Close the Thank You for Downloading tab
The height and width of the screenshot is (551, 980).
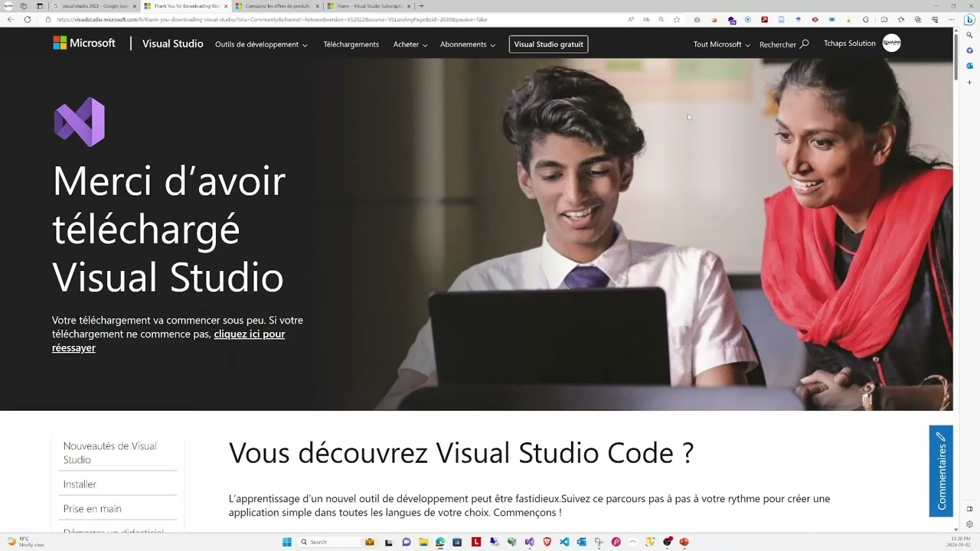(x=226, y=6)
